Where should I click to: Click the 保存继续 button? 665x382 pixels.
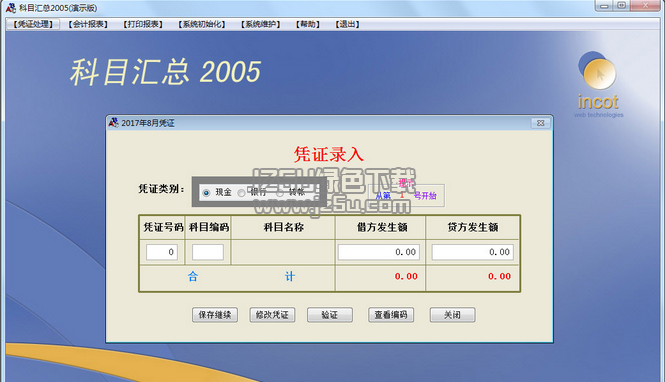(215, 315)
